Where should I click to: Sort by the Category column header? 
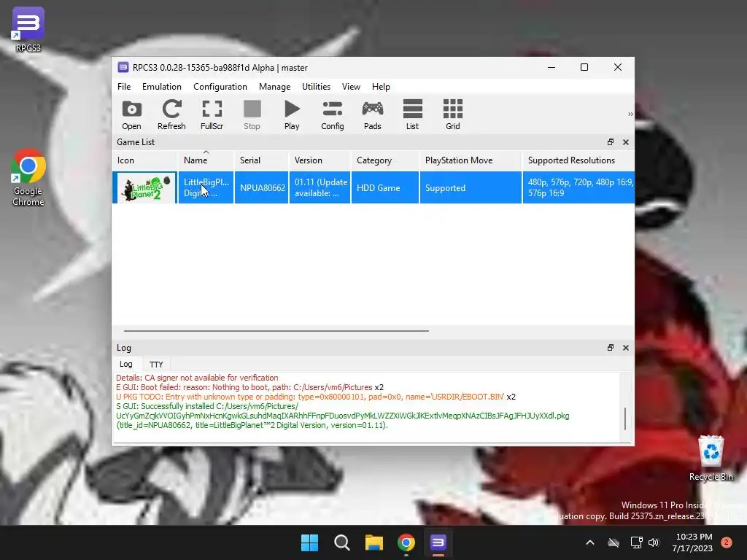[385, 160]
